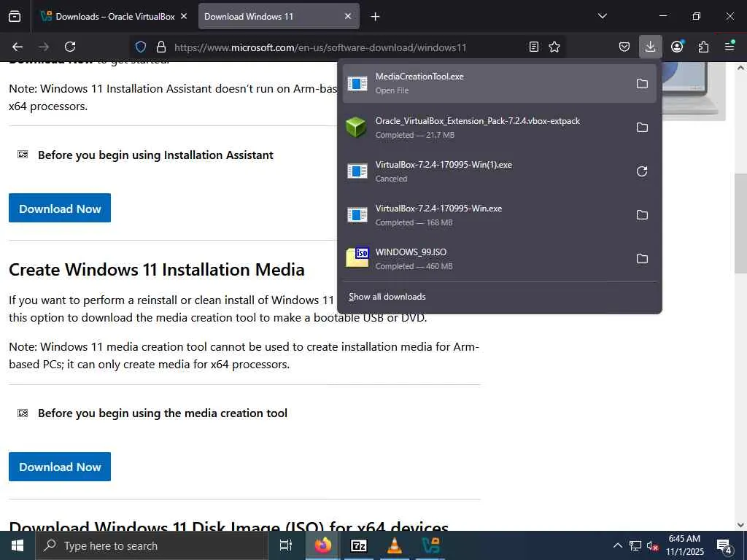
Task: Go back with the back arrow
Action: click(x=18, y=47)
